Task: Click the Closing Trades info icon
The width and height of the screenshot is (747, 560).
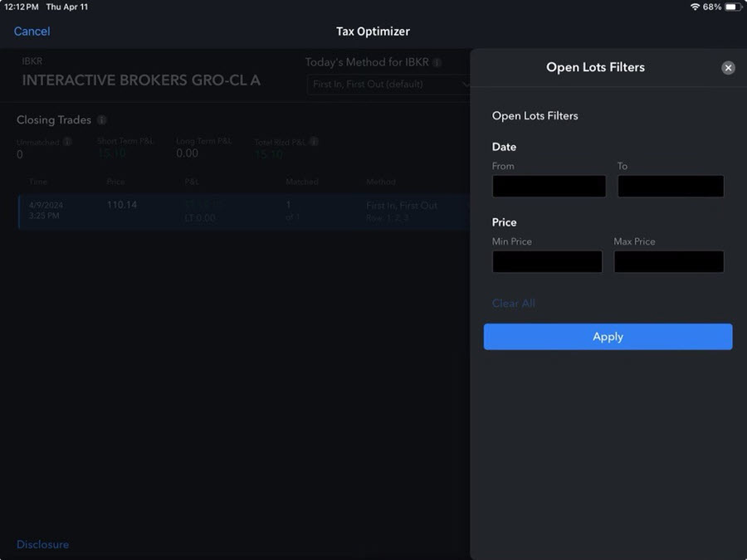Action: tap(101, 119)
